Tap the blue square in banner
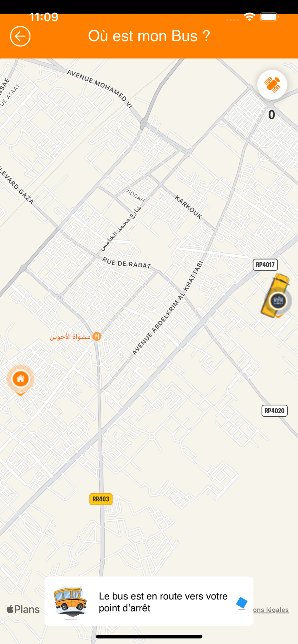 (242, 602)
